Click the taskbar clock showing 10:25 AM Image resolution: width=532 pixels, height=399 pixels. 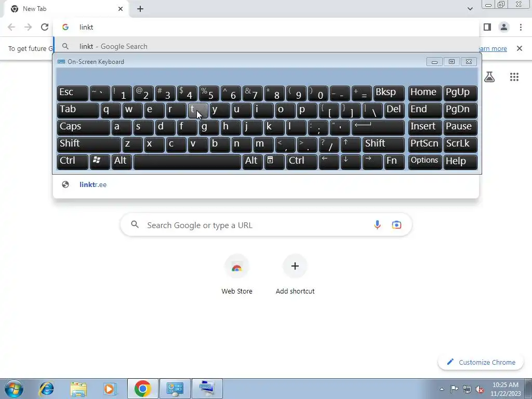point(505,389)
